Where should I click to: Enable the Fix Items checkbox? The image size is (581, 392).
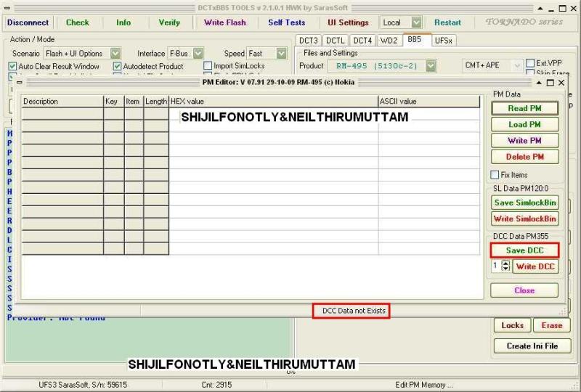click(495, 174)
